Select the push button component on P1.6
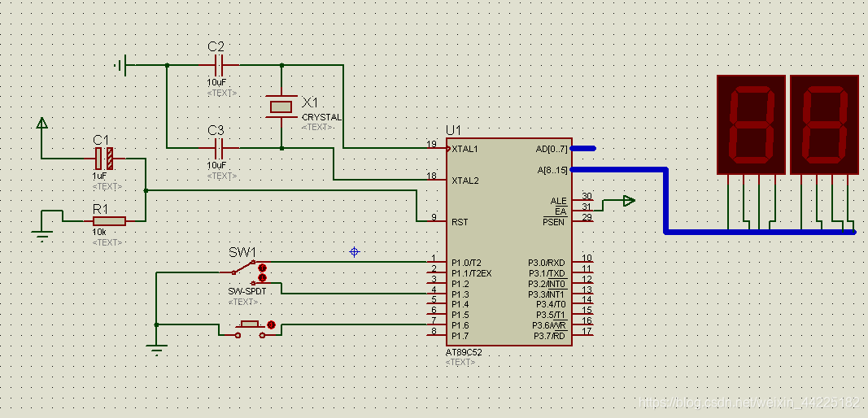This screenshot has width=868, height=418. click(251, 329)
